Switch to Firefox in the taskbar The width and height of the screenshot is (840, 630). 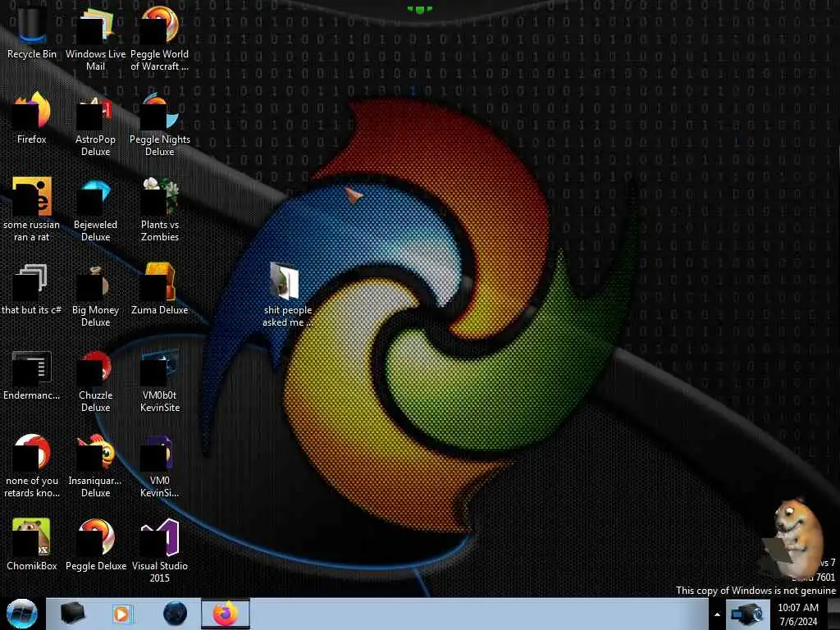pos(226,614)
